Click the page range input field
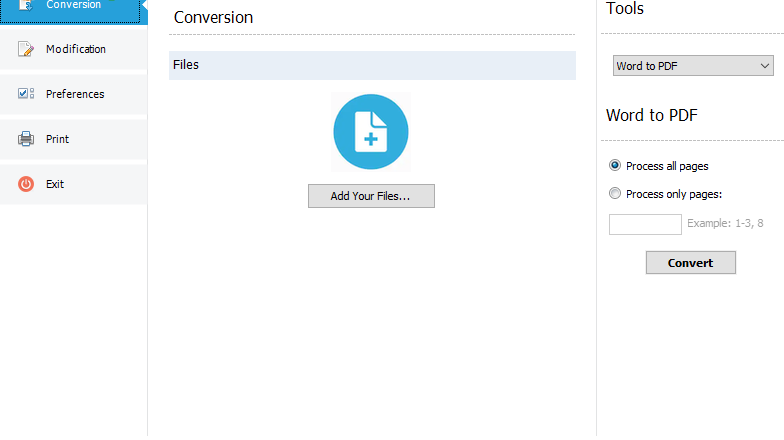 coord(645,224)
